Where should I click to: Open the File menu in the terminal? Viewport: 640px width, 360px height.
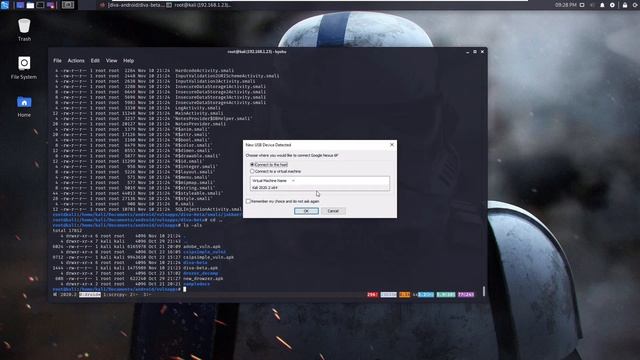coord(57,60)
